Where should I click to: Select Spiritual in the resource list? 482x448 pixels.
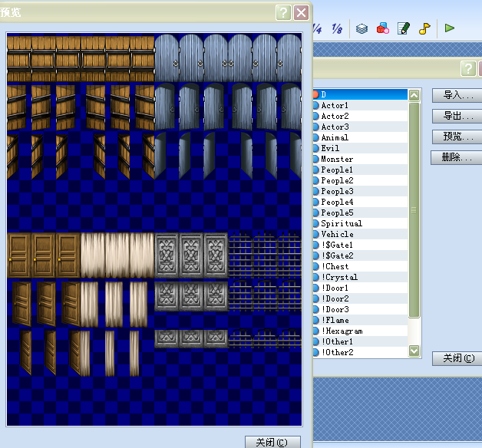click(360, 223)
